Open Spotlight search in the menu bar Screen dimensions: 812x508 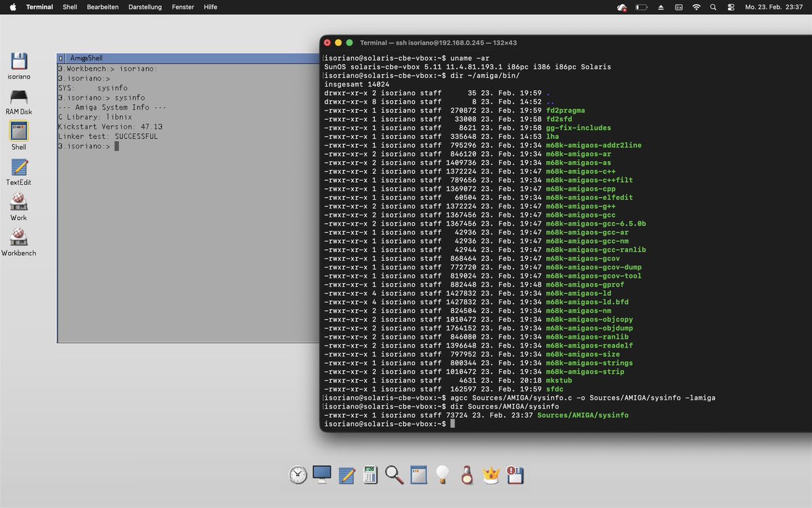tap(713, 7)
